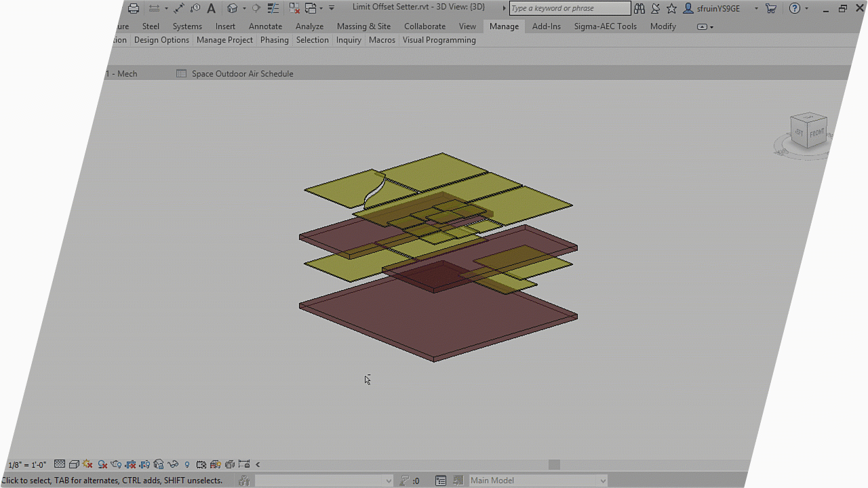Screen dimensions: 868x488
Task: Click the Favorites star icon
Action: [671, 9]
